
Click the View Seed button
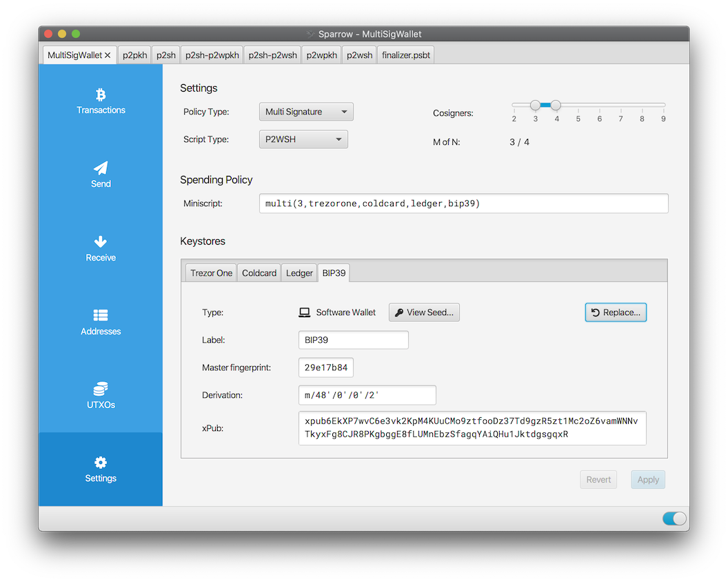click(x=424, y=312)
